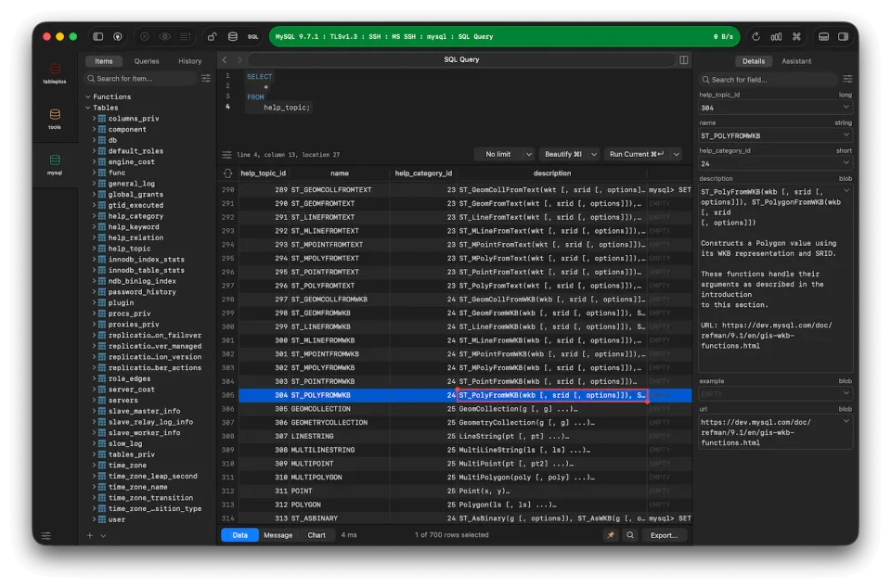891x588 pixels.
Task: Click the item filter icon beside search
Action: [x=206, y=78]
